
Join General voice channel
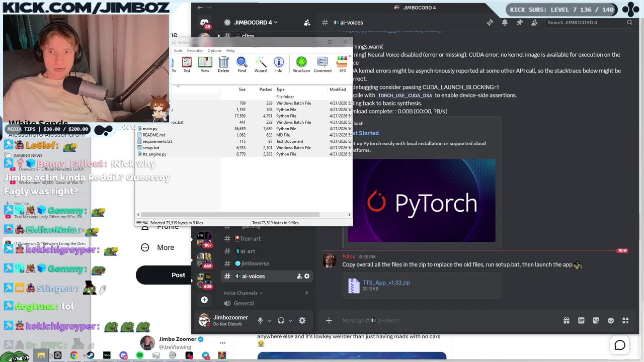point(244,303)
